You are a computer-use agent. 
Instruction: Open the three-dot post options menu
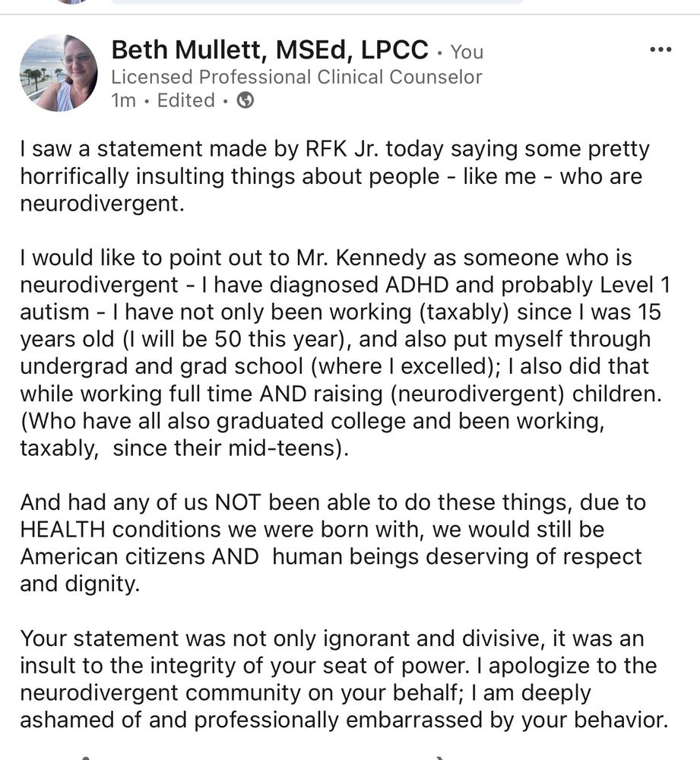click(x=660, y=49)
